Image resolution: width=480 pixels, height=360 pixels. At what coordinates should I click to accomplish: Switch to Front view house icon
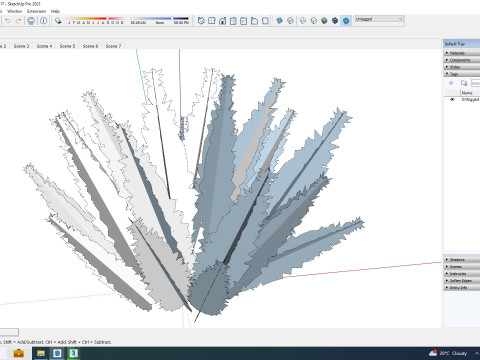pos(222,21)
